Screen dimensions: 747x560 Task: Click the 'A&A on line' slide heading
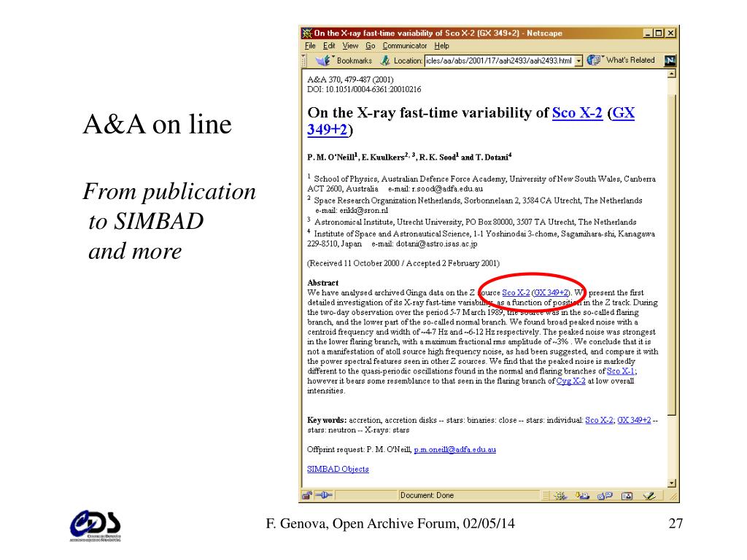tap(158, 124)
